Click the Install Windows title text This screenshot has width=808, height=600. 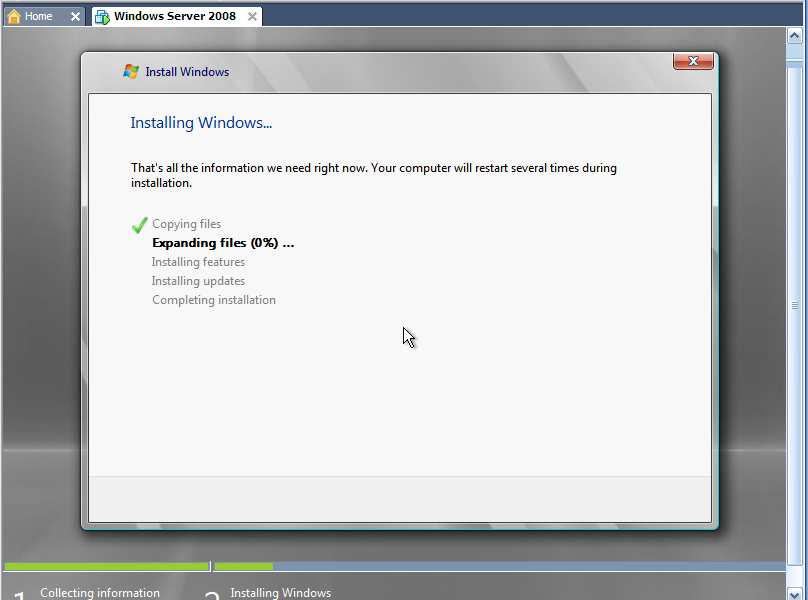tap(187, 72)
